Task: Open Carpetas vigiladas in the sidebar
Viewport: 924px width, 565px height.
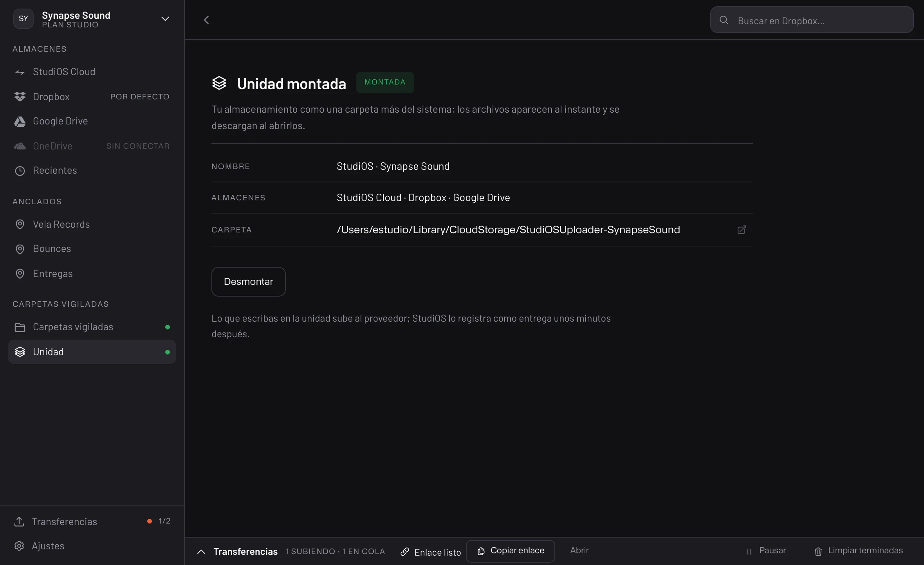Action: point(92,327)
